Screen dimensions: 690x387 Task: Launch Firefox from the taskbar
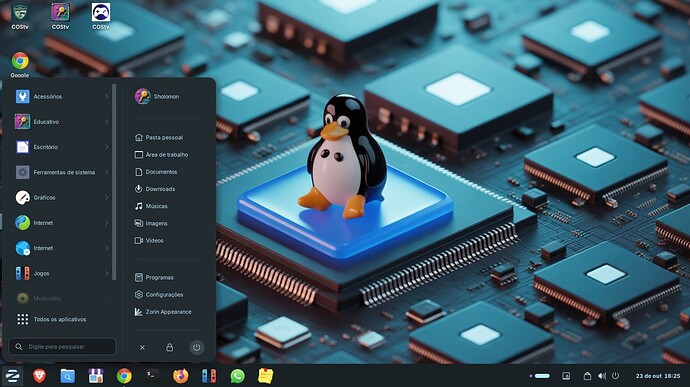click(180, 376)
